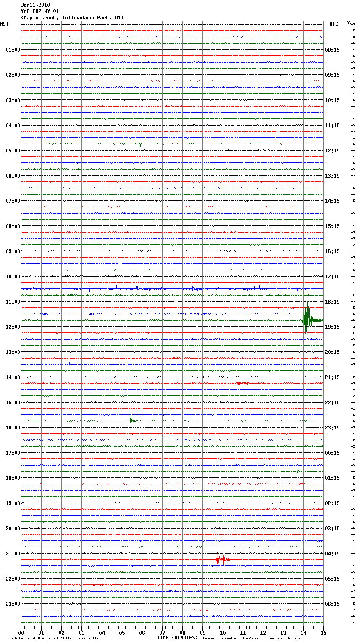Click the noisy blue trace after 10:00 MST
Screen dimensions: 357x644
tap(172, 289)
